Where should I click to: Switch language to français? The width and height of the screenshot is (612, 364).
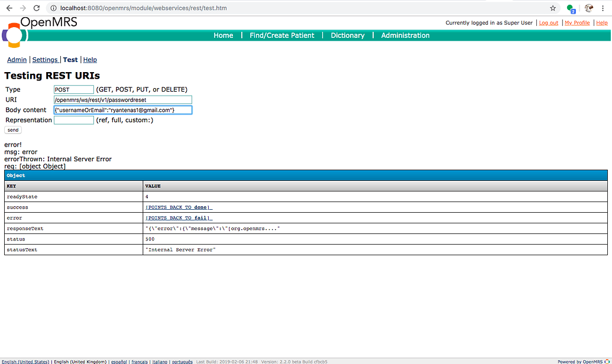[x=140, y=362]
